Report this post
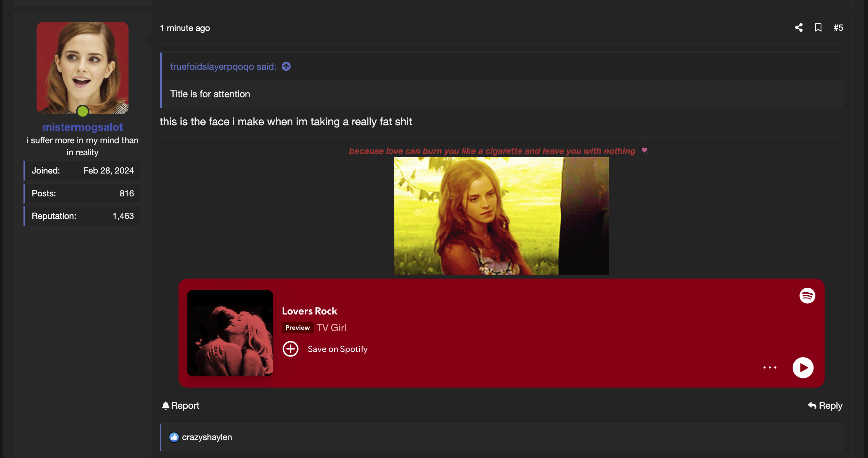This screenshot has height=458, width=868. (x=181, y=405)
